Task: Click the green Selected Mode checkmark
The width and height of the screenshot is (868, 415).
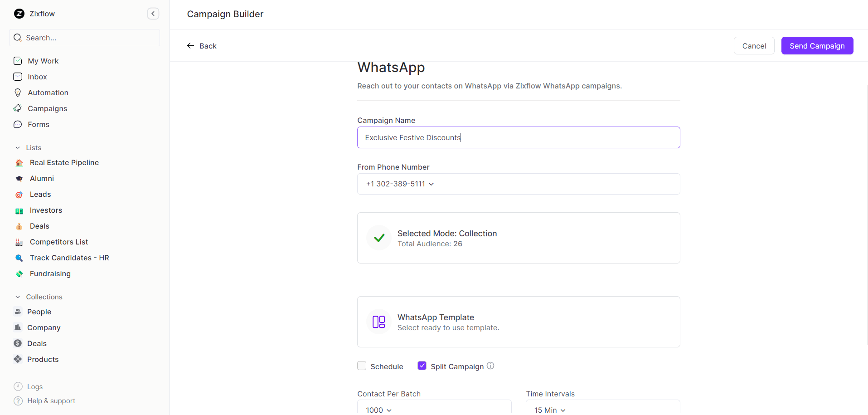Action: click(x=378, y=238)
